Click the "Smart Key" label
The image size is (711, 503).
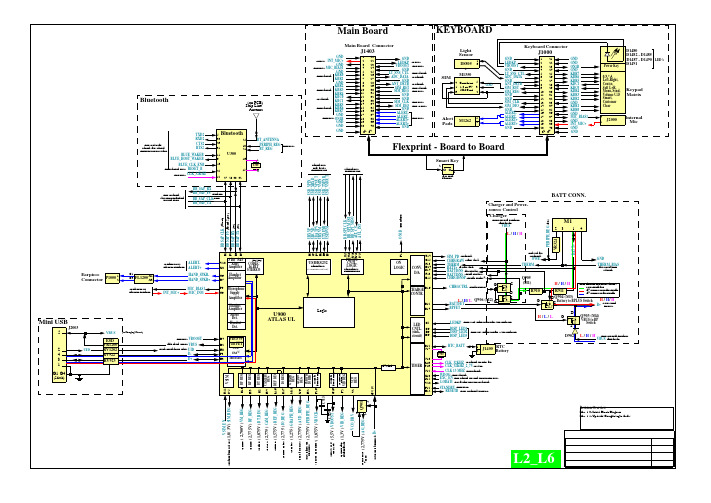[447, 161]
